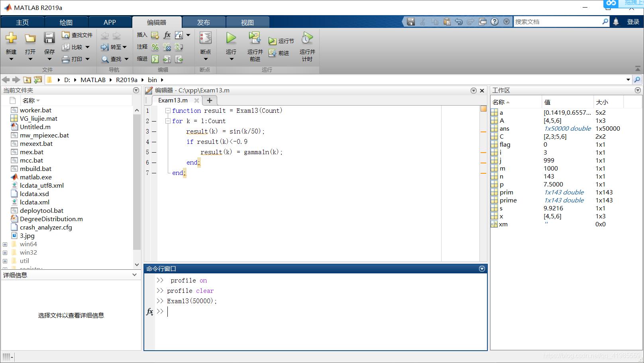Click the Go To icon
644x363 pixels.
coord(105,47)
